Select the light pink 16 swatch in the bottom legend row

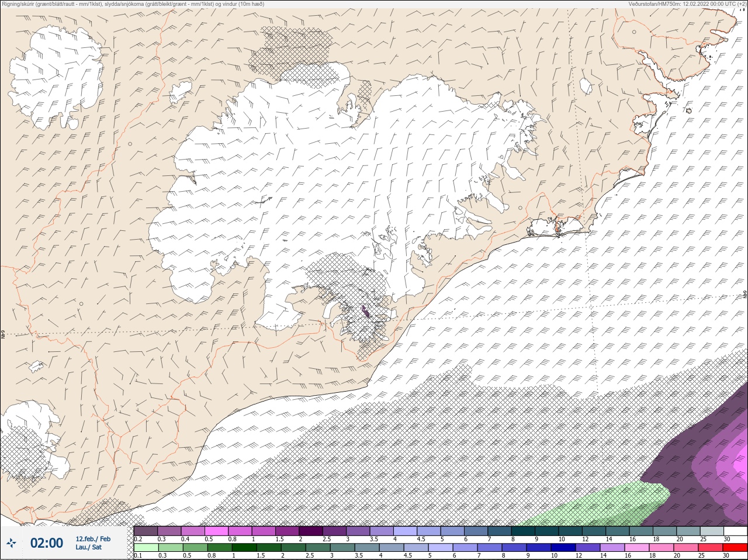[637, 548]
